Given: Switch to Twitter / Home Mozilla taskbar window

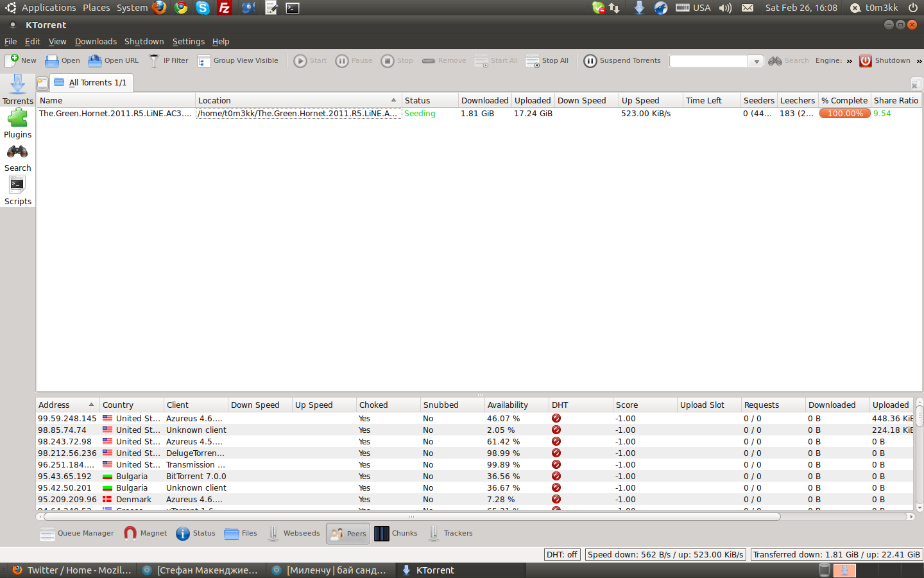Looking at the screenshot, I should [x=72, y=570].
